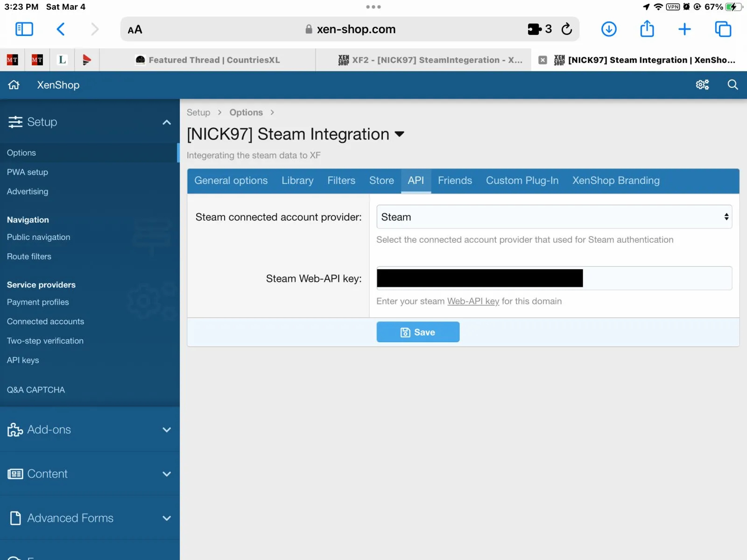747x560 pixels.
Task: Open the Steam Integration title dropdown arrow
Action: click(x=399, y=134)
